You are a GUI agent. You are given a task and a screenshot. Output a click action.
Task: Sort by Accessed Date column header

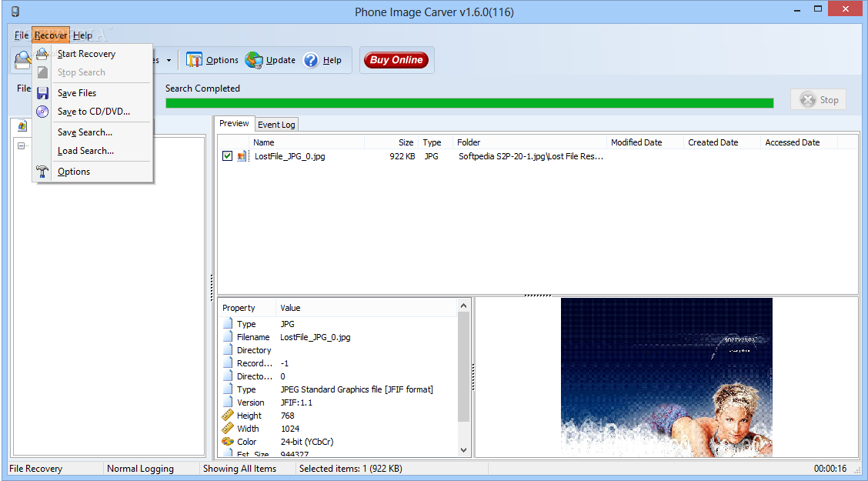(799, 142)
